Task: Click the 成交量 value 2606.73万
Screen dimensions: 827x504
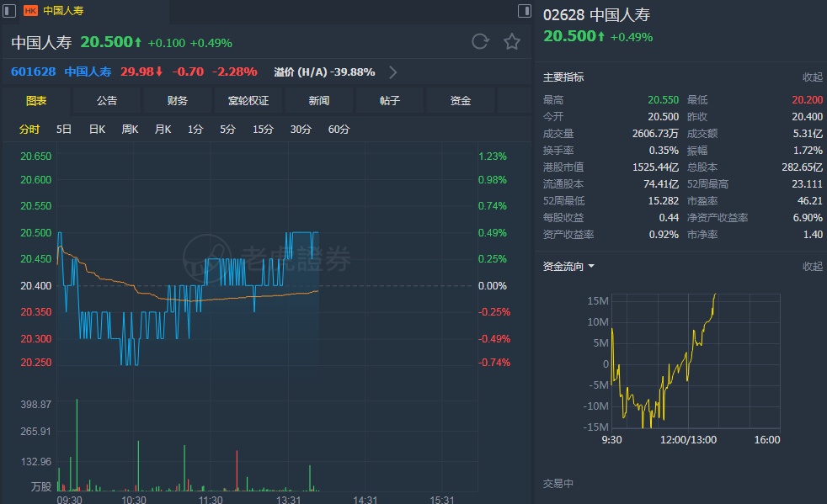Action: click(x=655, y=134)
